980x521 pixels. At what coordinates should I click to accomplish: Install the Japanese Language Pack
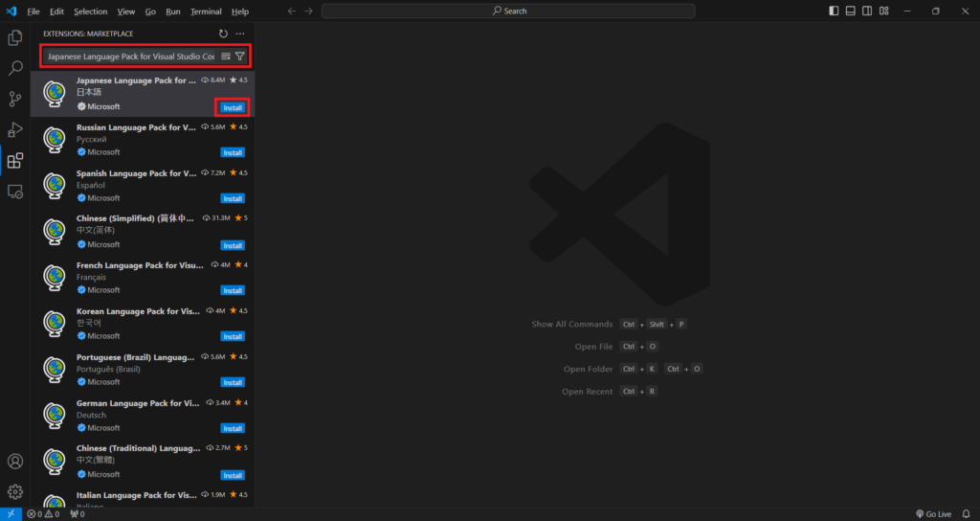tap(233, 107)
